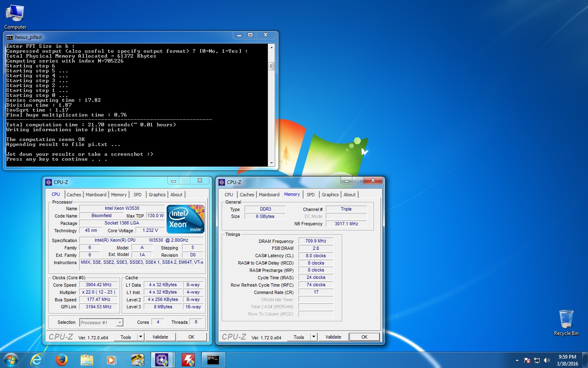Click the Max TDP value 130.0 W
This screenshot has height=368, width=588.
coord(155,215)
